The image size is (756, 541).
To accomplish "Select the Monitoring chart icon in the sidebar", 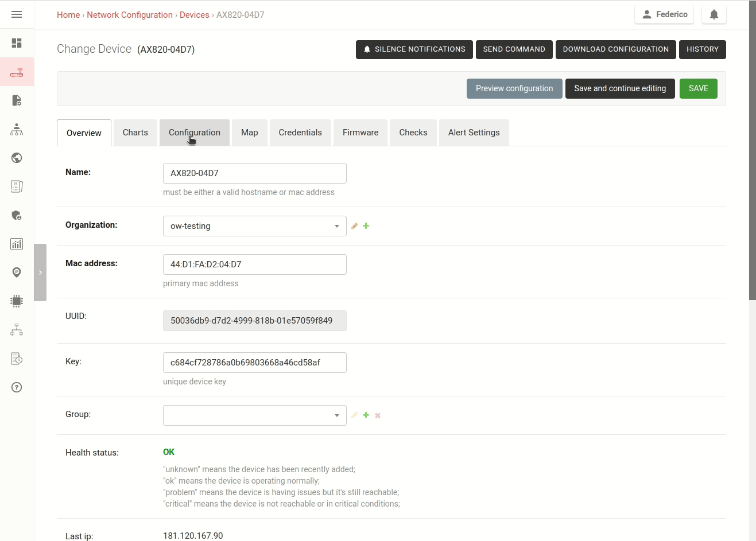I will [x=17, y=244].
